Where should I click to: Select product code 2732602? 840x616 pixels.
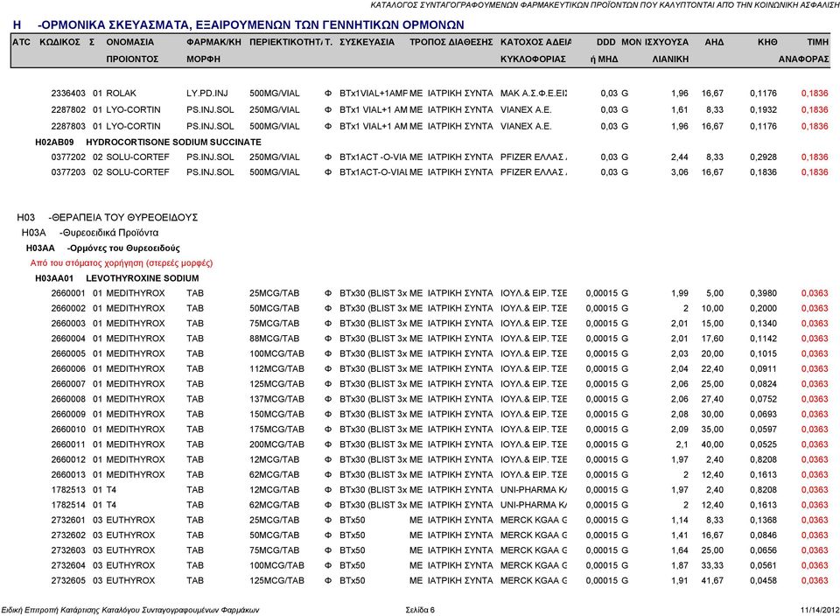(68, 535)
